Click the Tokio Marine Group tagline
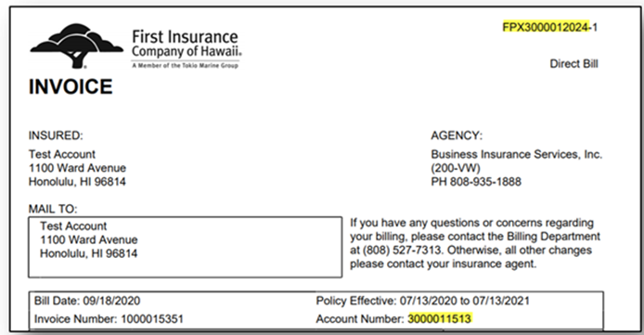 [x=186, y=66]
